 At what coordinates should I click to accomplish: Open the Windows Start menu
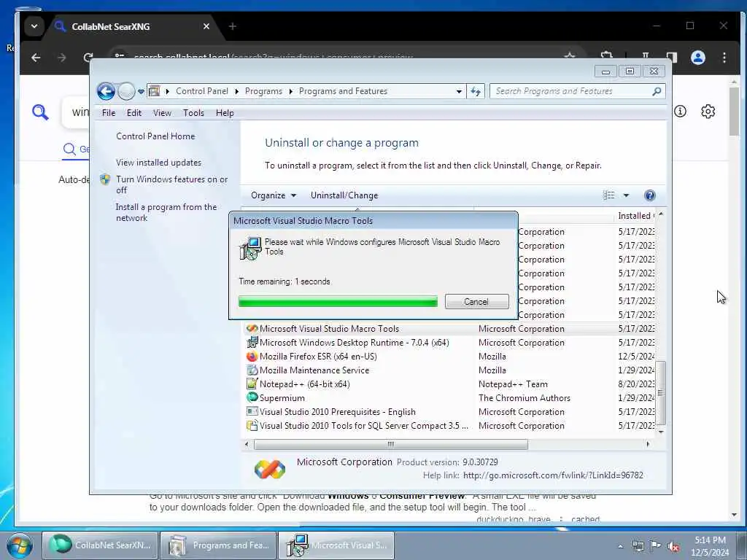click(20, 545)
